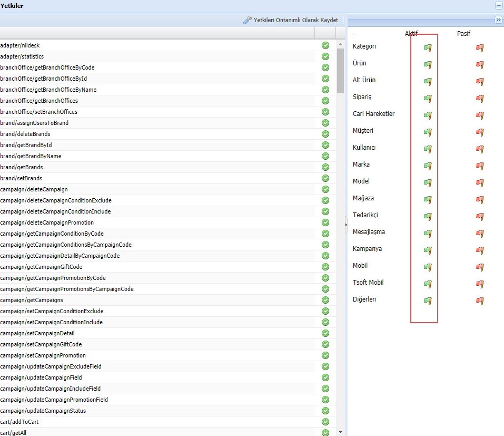Toggle permission for campaign/deleteCampaign
504x436 pixels.
(x=325, y=189)
